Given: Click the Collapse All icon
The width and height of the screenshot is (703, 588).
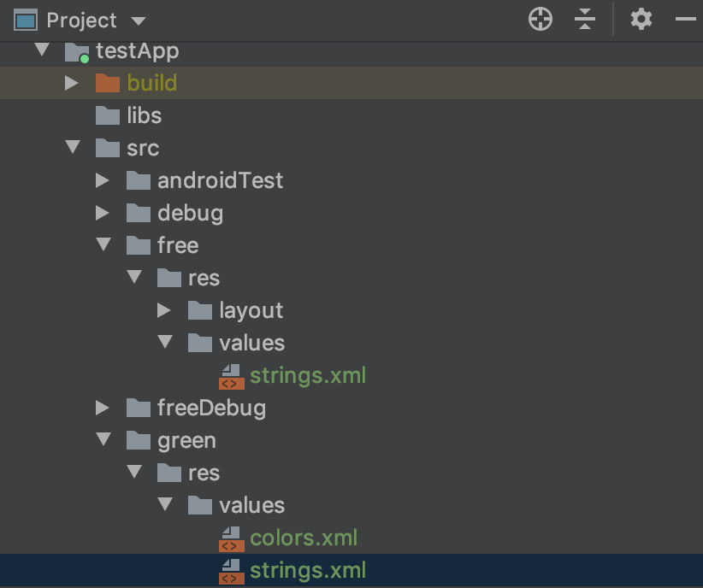Looking at the screenshot, I should (x=585, y=20).
